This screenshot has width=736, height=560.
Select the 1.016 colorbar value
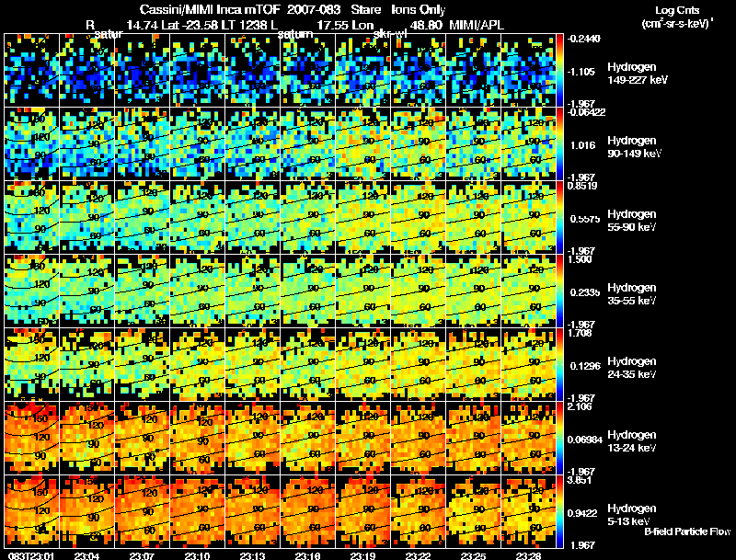coord(583,145)
